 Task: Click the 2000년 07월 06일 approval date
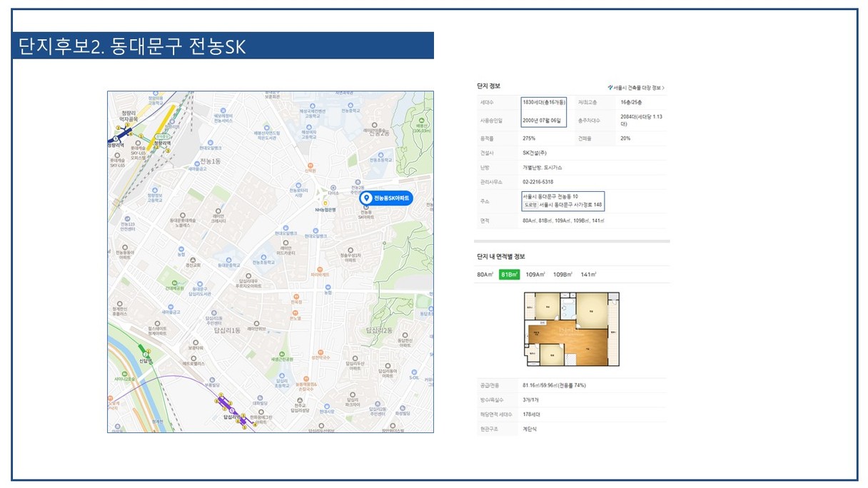point(542,120)
